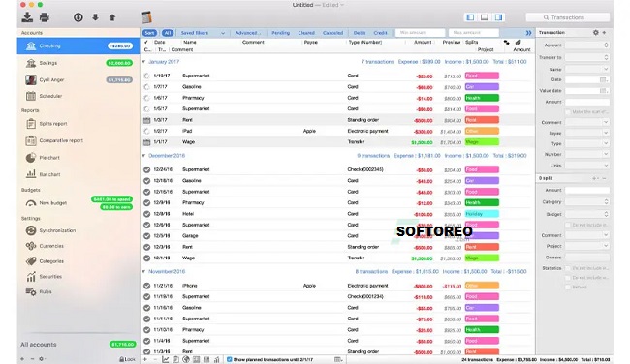Toggle the bottom panel layout button

(x=485, y=17)
